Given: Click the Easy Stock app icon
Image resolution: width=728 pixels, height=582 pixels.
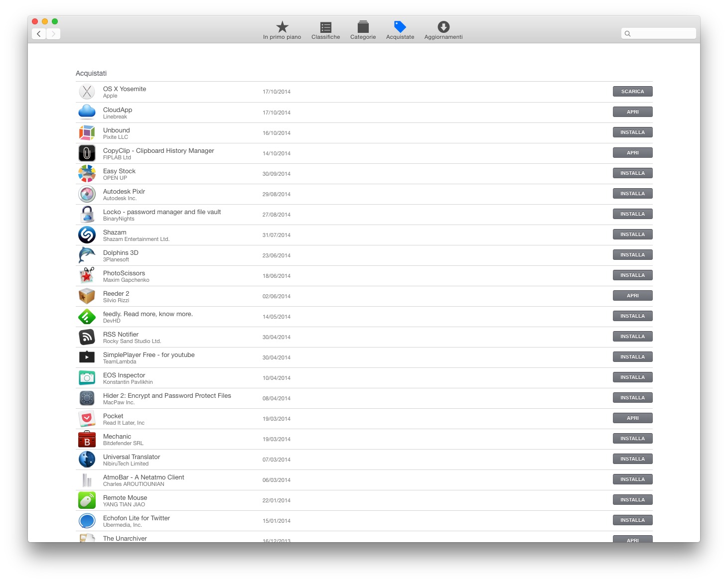Looking at the screenshot, I should tap(87, 173).
